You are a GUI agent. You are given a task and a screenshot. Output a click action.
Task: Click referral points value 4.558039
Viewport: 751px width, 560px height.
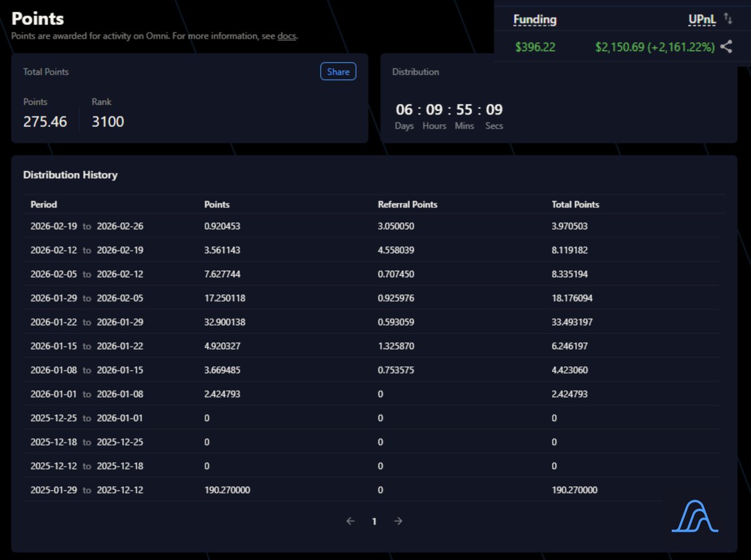click(396, 250)
